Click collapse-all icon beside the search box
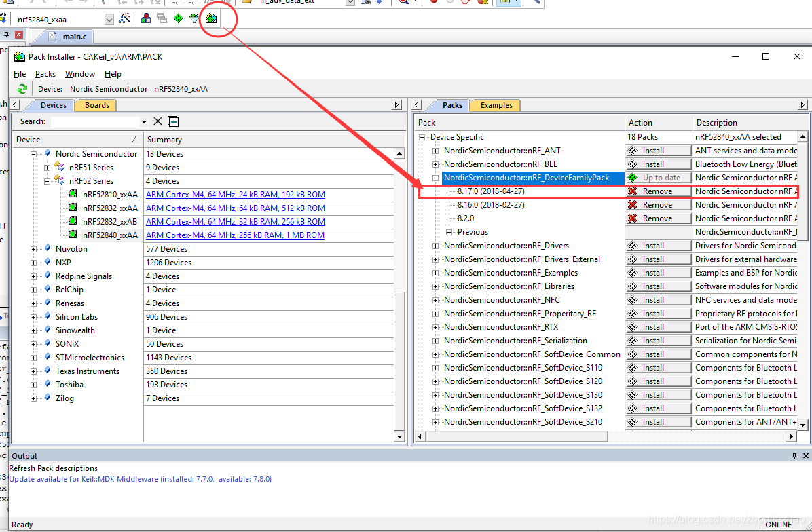 [x=174, y=121]
